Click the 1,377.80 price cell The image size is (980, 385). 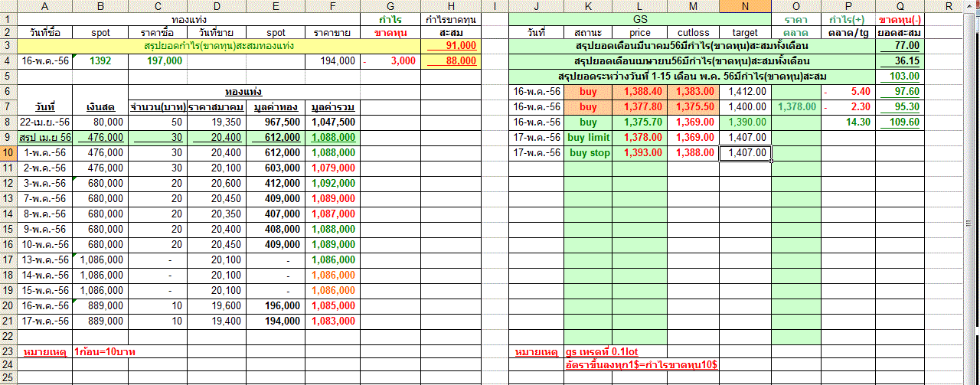click(x=639, y=107)
